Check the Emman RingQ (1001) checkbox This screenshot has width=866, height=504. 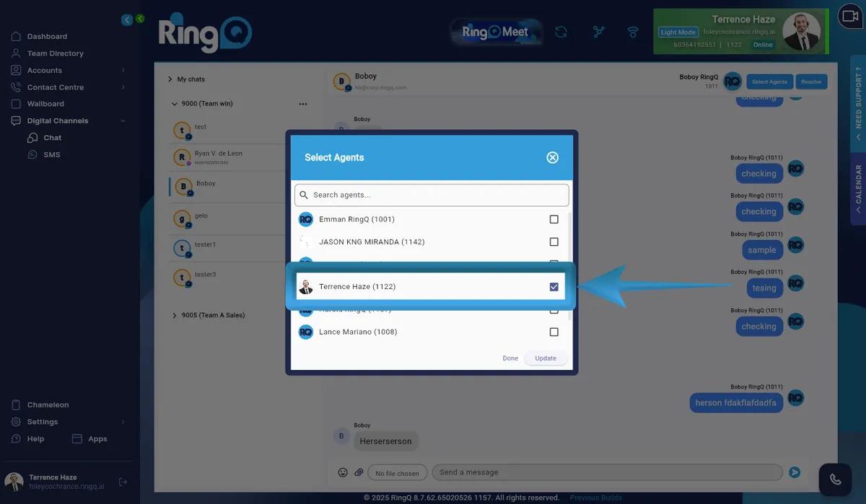pyautogui.click(x=554, y=219)
